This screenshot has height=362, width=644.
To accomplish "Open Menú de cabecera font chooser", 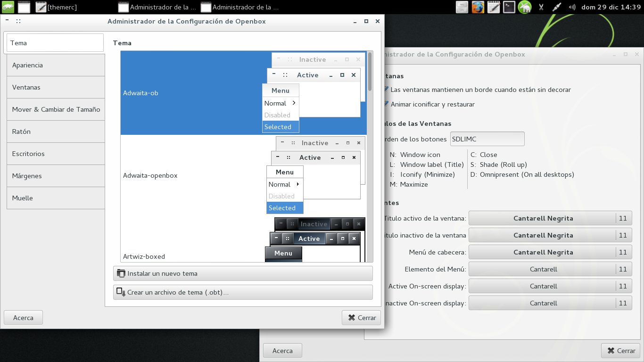I will click(550, 252).
